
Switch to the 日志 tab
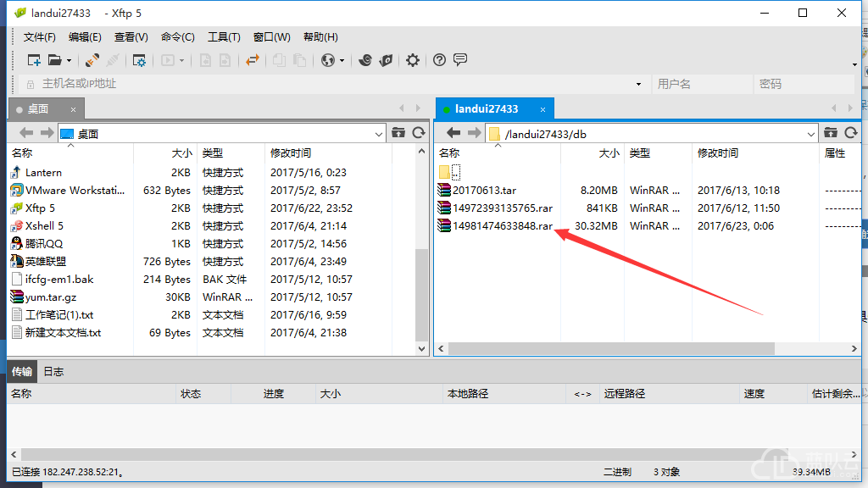click(53, 370)
